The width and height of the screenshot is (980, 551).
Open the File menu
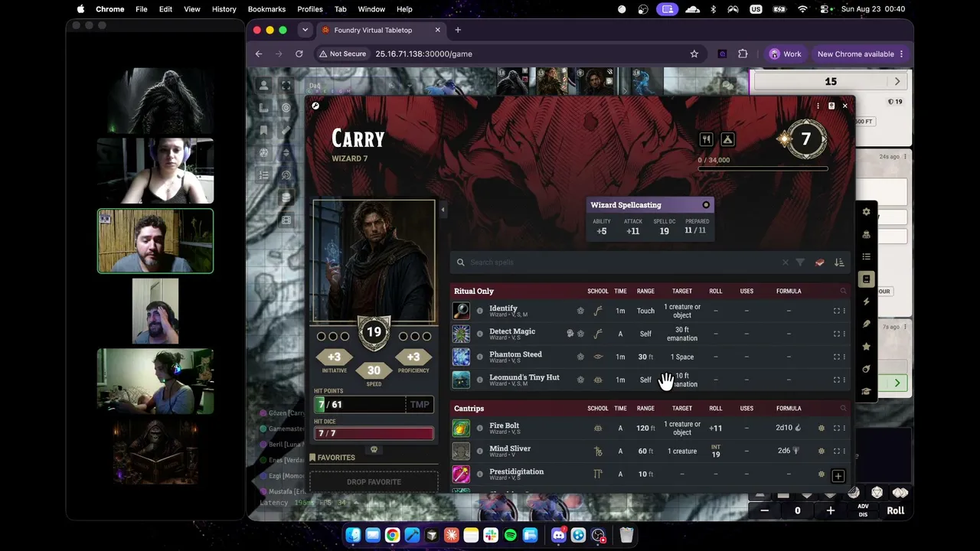[x=142, y=9]
